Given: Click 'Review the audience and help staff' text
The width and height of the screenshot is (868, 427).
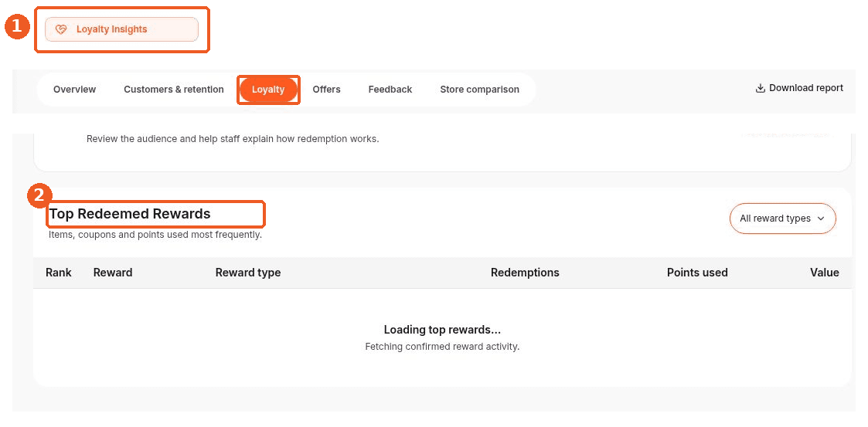Looking at the screenshot, I should [233, 139].
